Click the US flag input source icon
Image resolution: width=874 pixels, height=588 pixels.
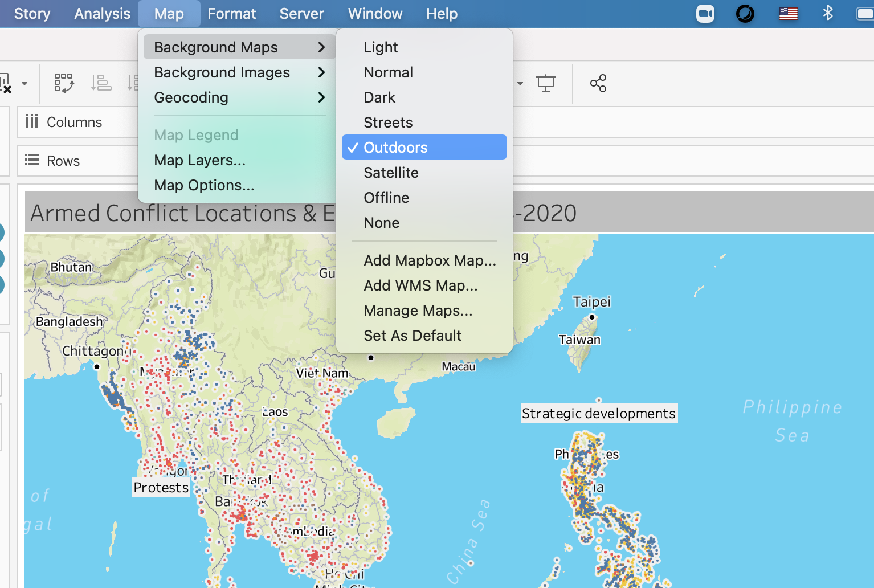pyautogui.click(x=788, y=14)
